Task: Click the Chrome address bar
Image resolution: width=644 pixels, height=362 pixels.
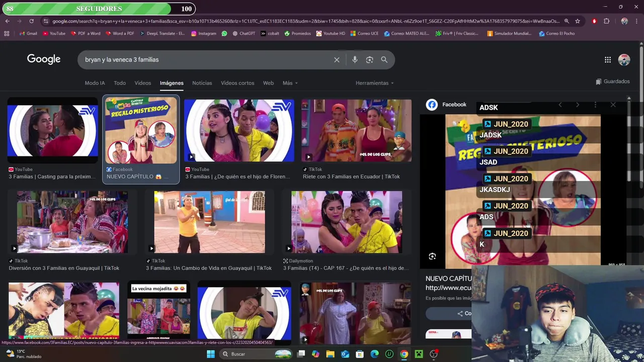Action: (x=305, y=21)
